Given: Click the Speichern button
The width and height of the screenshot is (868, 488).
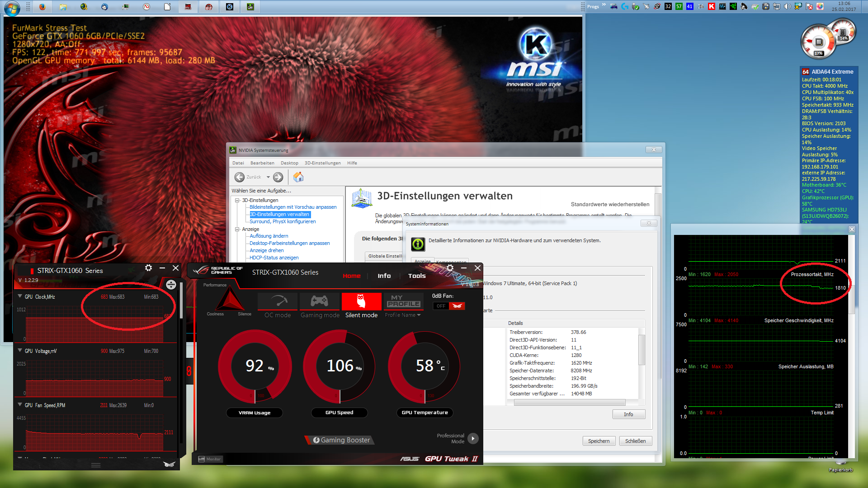Looking at the screenshot, I should pos(599,441).
